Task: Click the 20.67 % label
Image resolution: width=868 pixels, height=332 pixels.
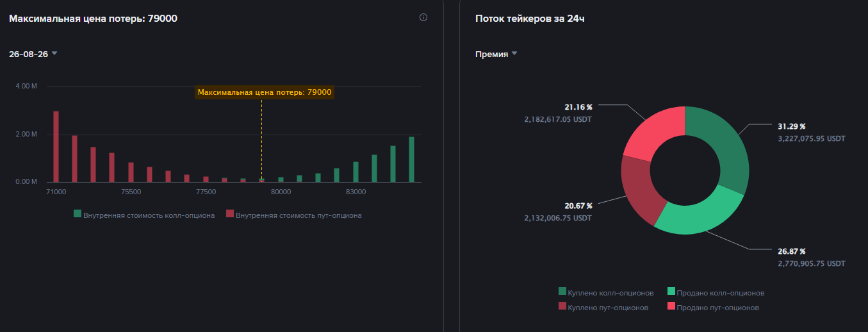Action: coord(578,206)
